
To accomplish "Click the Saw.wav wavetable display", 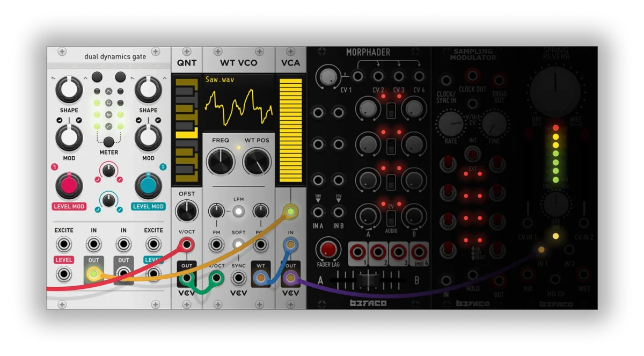I will pos(239,103).
